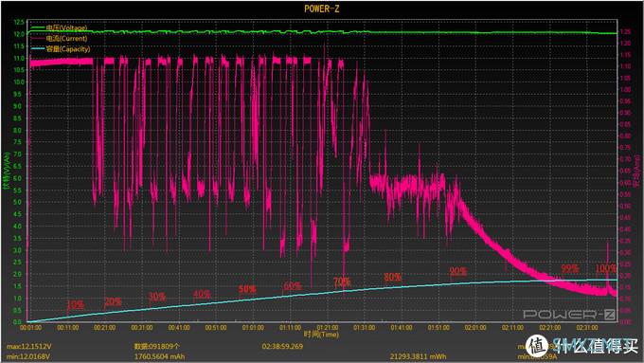Select the 70% charge marker
Viewport: 644px width, 363px height.
click(342, 281)
